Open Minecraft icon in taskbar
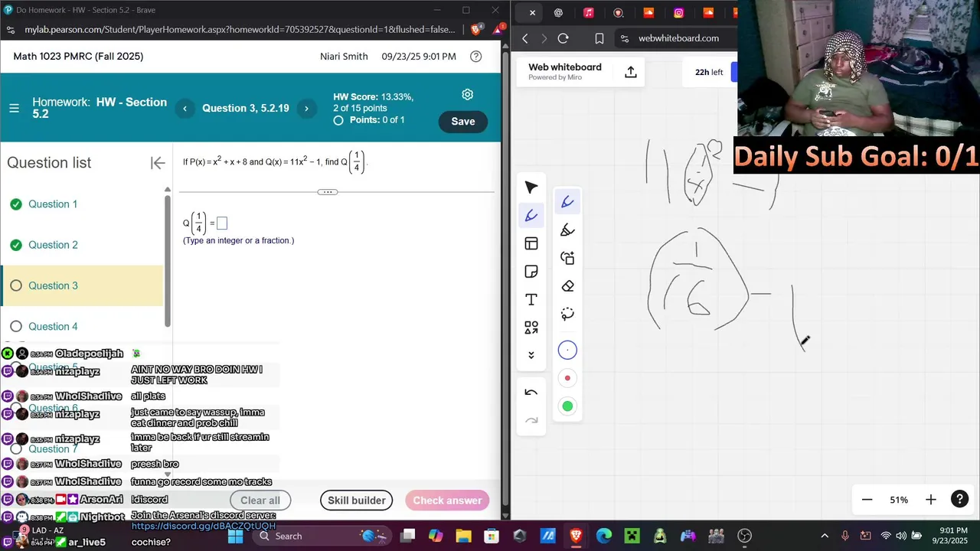The width and height of the screenshot is (980, 551). 632,536
